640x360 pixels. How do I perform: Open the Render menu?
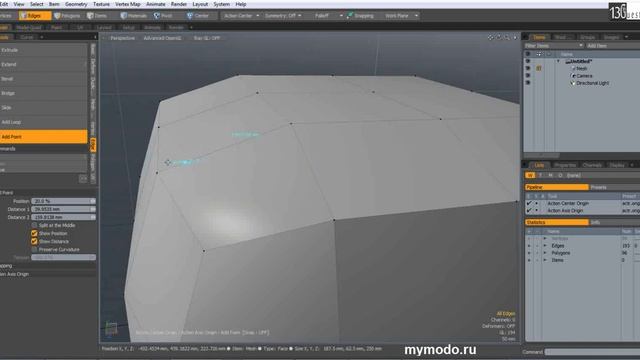179,4
